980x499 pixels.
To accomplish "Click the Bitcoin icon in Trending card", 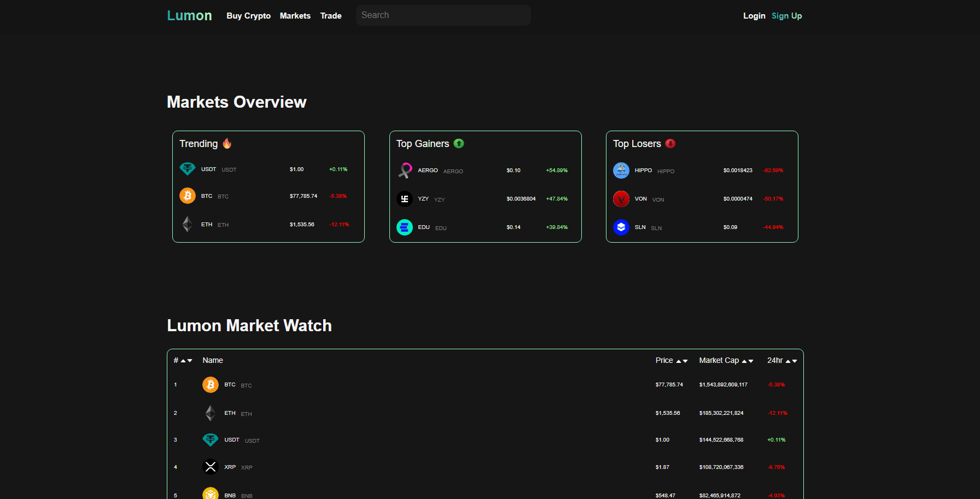I will [187, 196].
